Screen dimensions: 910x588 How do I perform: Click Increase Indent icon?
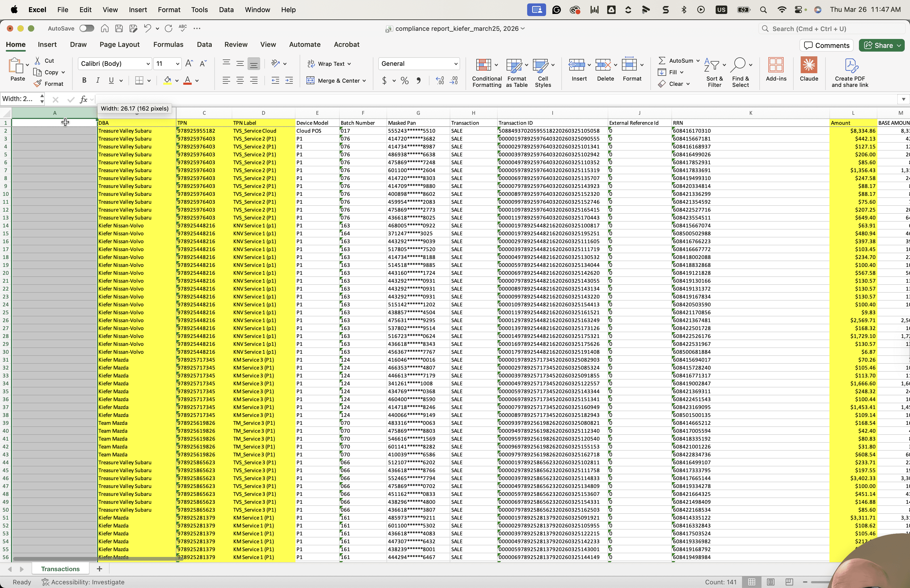pos(289,81)
